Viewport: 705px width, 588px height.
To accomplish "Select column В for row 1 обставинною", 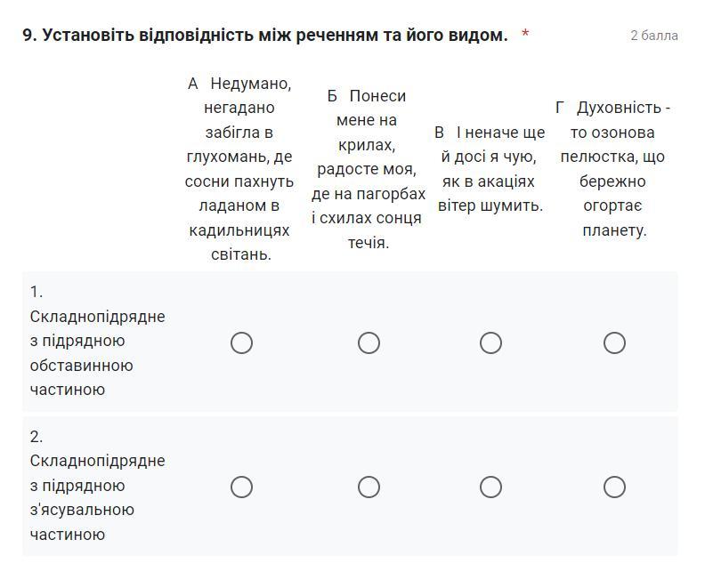I will point(490,342).
